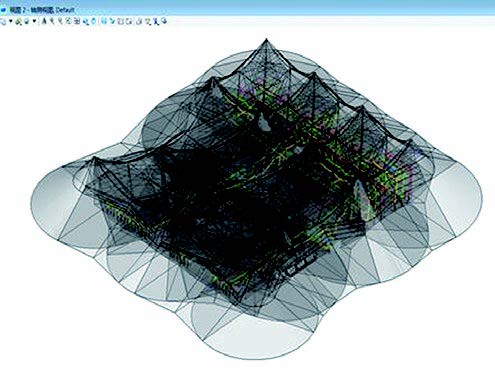Click the Fit View icon

tap(77, 22)
